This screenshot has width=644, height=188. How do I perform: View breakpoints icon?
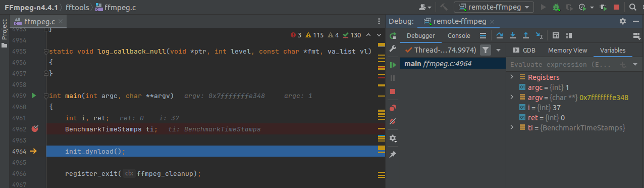tap(393, 108)
